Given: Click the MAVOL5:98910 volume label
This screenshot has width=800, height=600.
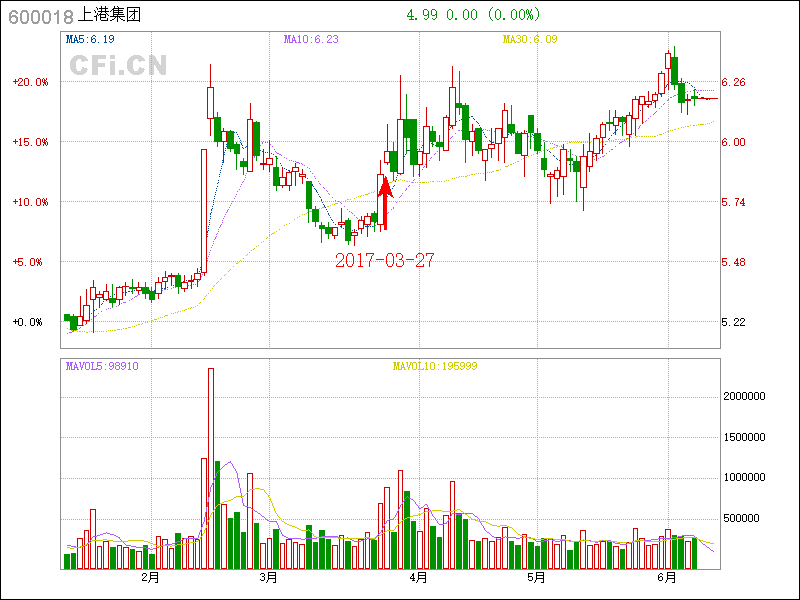Looking at the screenshot, I should coord(102,366).
